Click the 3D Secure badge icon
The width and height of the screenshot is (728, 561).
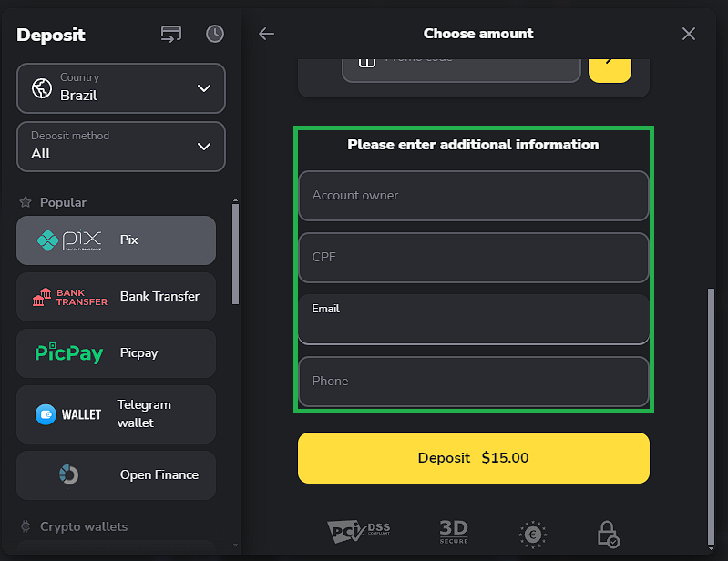click(453, 532)
